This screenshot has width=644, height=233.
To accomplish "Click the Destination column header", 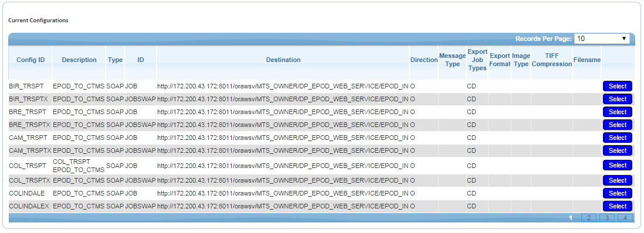I will (x=283, y=60).
